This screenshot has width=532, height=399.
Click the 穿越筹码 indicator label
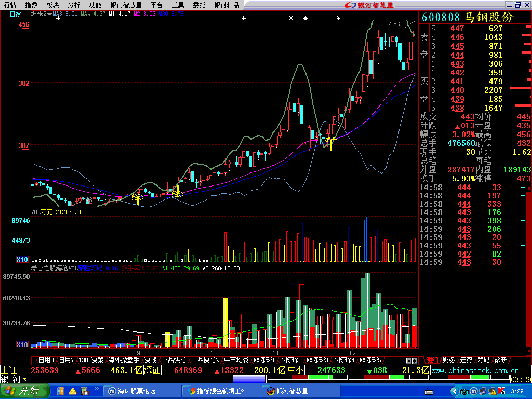pos(90,268)
